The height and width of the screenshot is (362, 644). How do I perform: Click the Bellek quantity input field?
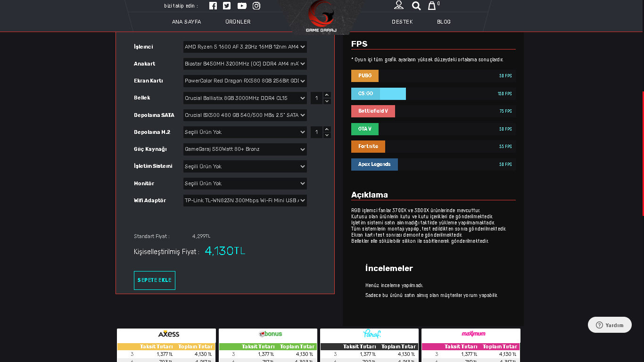coord(317,98)
